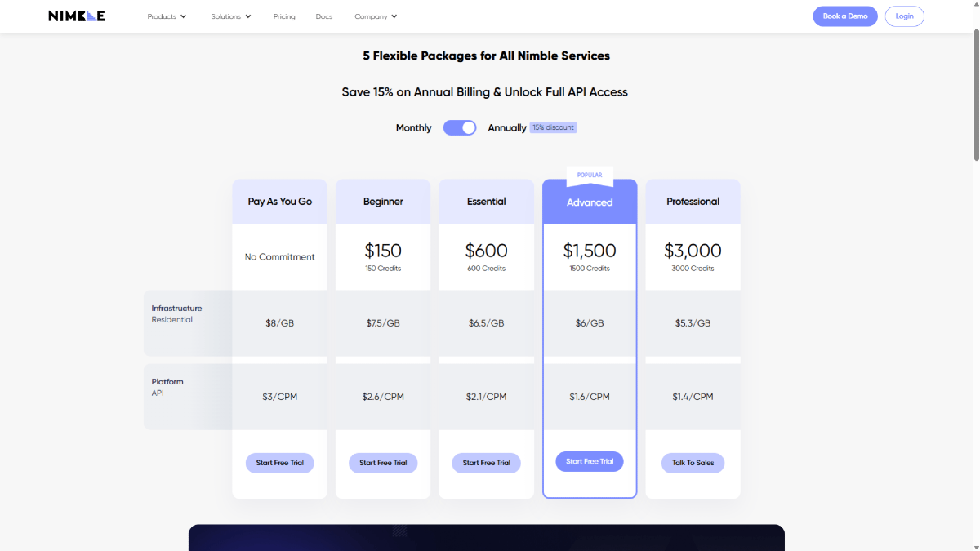
Task: Click Talk To Sales for Professional plan
Action: pos(693,463)
